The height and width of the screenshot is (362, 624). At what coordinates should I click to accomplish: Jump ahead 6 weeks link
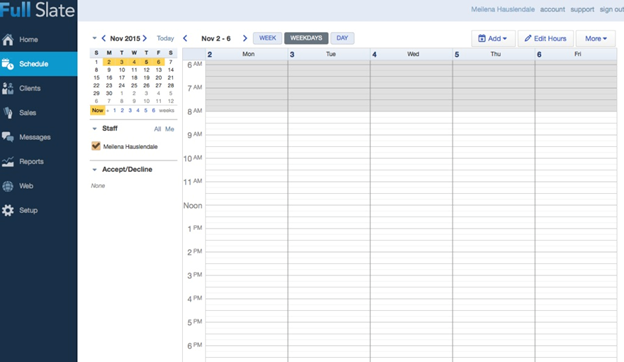tap(153, 110)
